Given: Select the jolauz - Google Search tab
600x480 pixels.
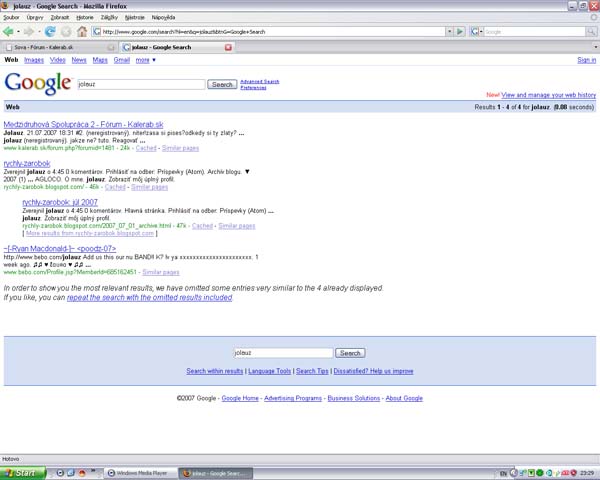Looking at the screenshot, I should click(176, 47).
